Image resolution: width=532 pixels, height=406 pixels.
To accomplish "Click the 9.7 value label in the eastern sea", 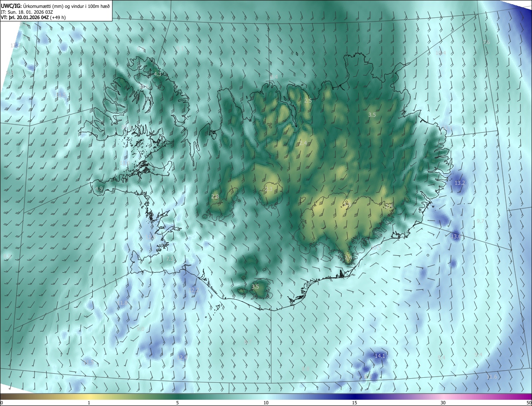I will pos(480,221).
